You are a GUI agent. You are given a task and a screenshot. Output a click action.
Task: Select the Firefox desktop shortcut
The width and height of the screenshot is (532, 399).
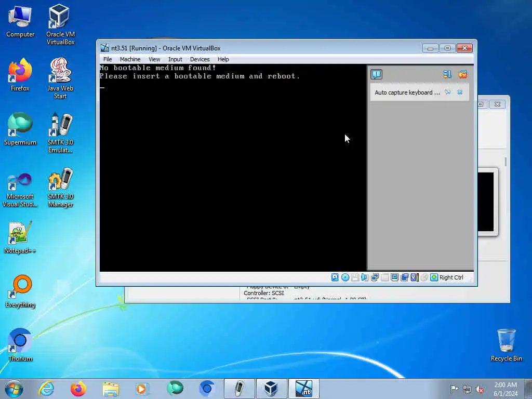click(x=20, y=75)
